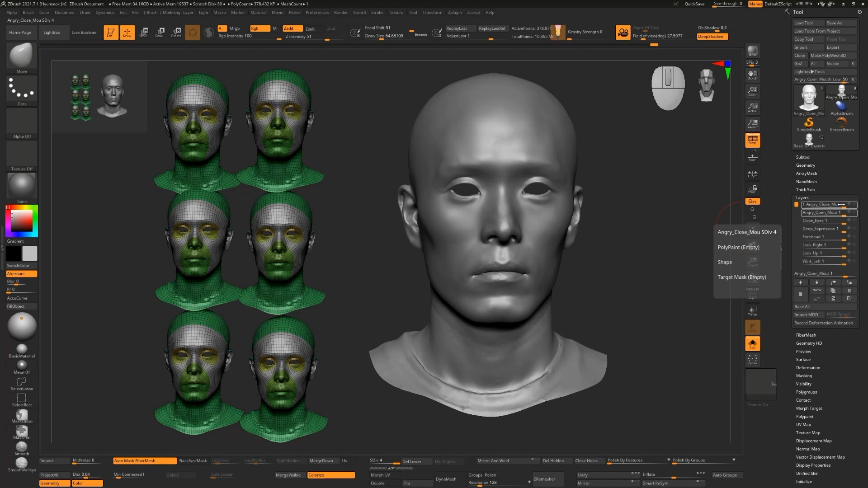Viewport: 868px width, 488px height.
Task: Toggle the Colorize button
Action: [x=331, y=475]
